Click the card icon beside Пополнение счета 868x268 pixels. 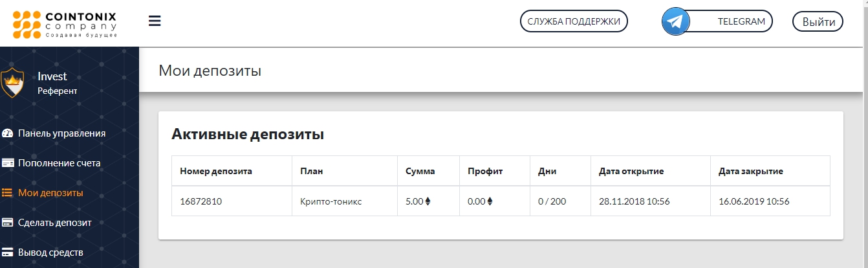[8, 163]
